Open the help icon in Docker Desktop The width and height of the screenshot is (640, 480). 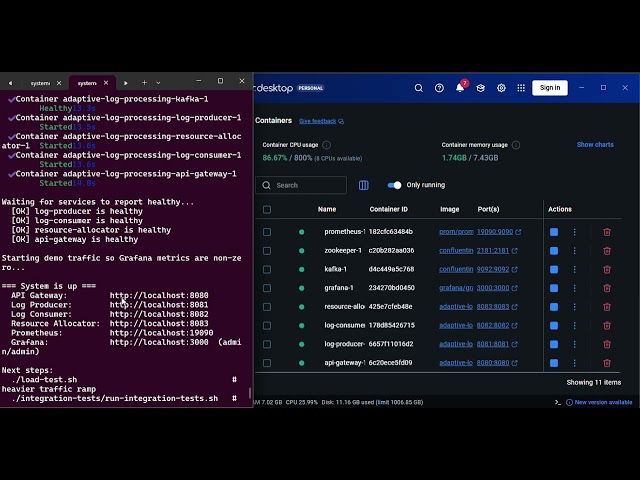pyautogui.click(x=439, y=88)
